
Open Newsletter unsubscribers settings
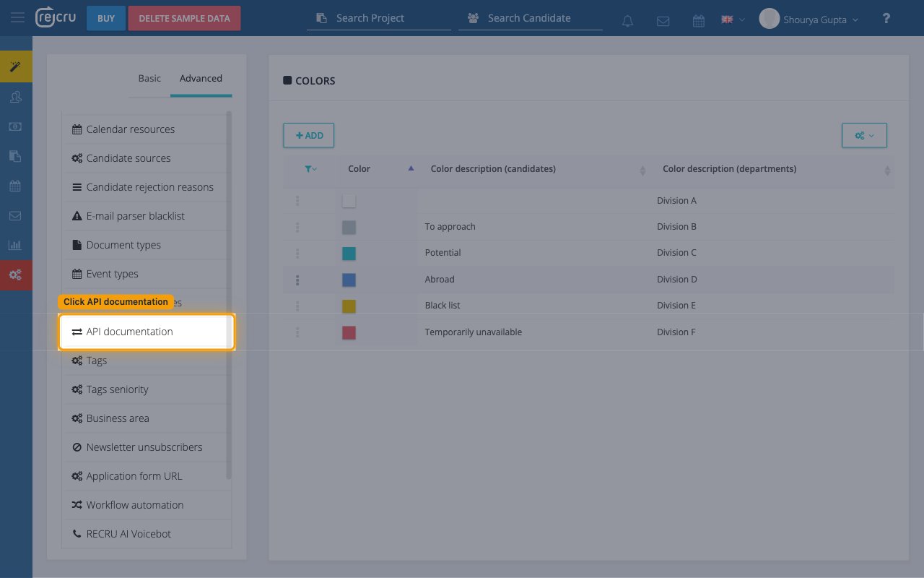(147, 447)
